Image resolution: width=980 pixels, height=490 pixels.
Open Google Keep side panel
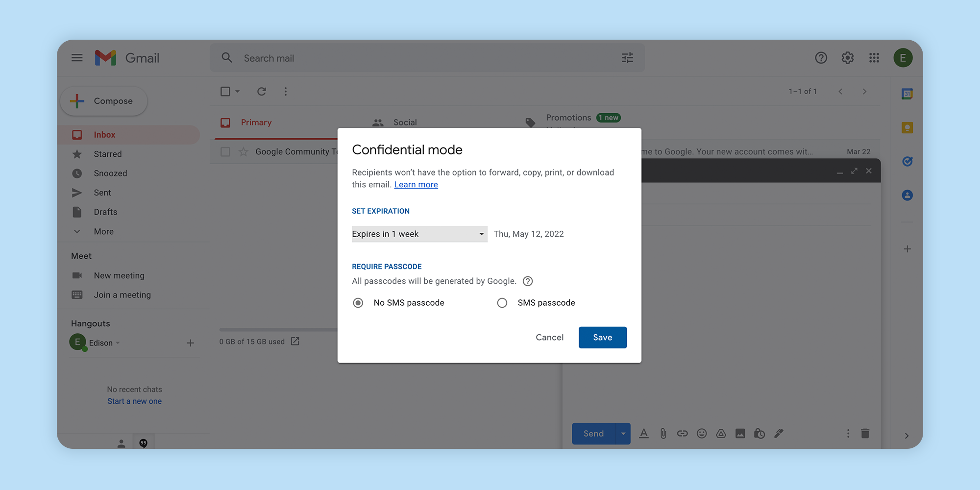[x=907, y=128]
